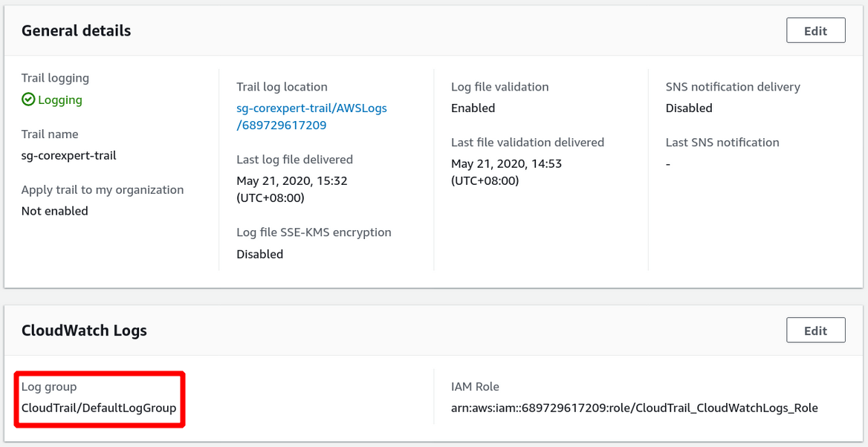
Task: Click the green Logging status text
Action: coord(59,99)
